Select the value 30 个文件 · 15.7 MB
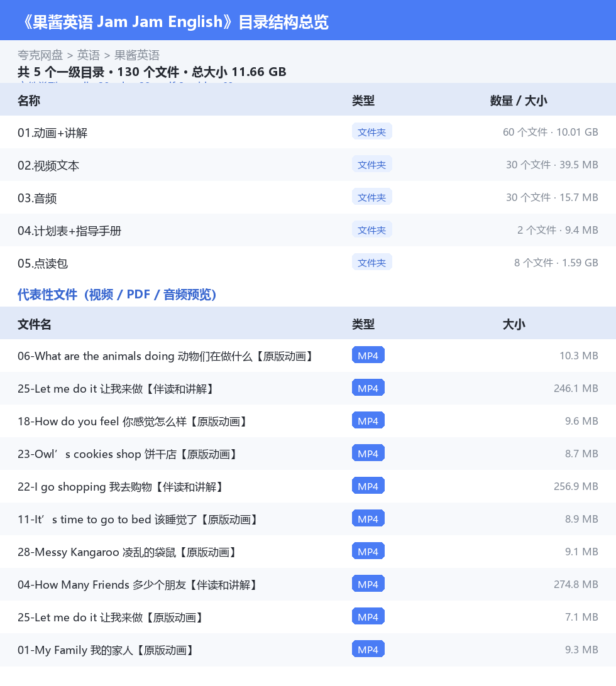 pyautogui.click(x=552, y=197)
